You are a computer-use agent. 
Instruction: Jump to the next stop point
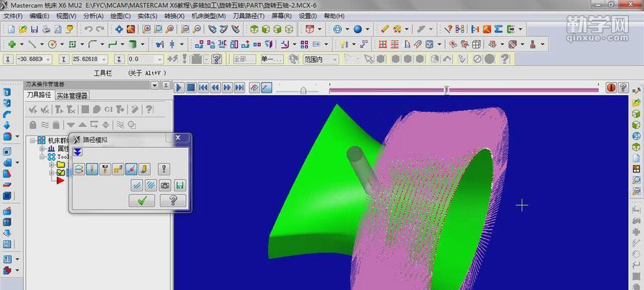pos(239,88)
